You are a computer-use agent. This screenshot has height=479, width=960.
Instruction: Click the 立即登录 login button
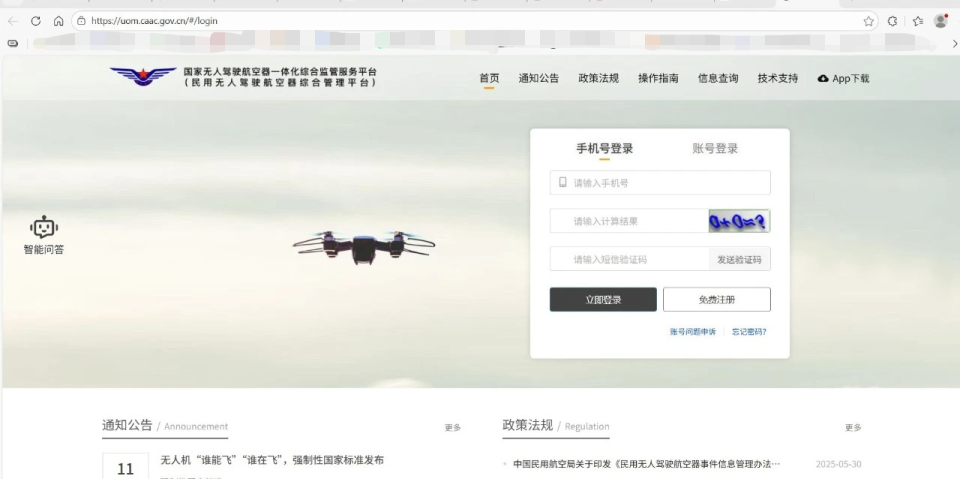603,300
